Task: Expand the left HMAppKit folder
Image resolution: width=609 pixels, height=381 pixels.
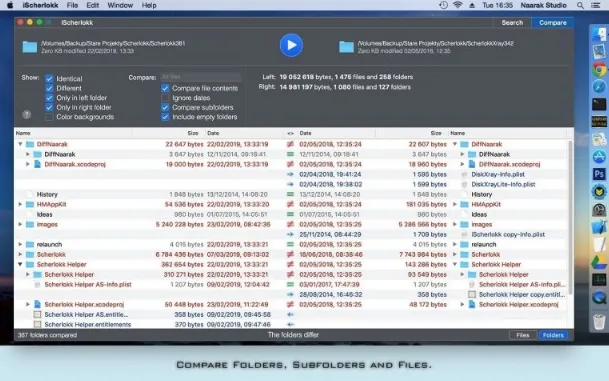Action: click(x=20, y=204)
